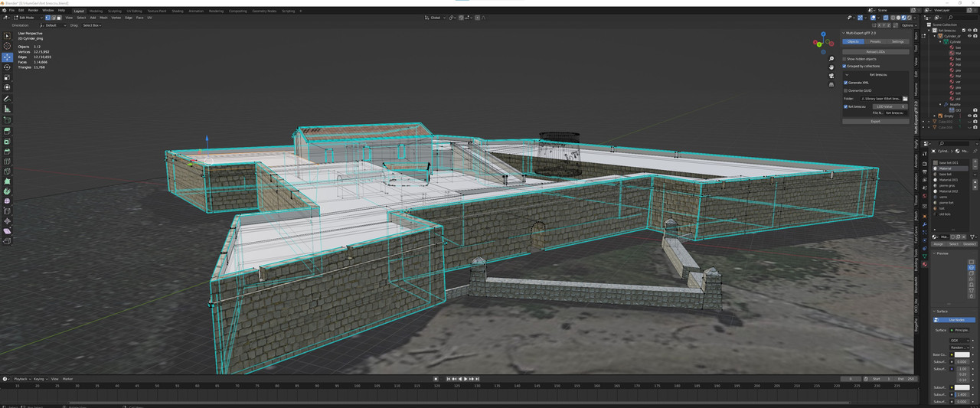Select the Move tool

point(8,57)
